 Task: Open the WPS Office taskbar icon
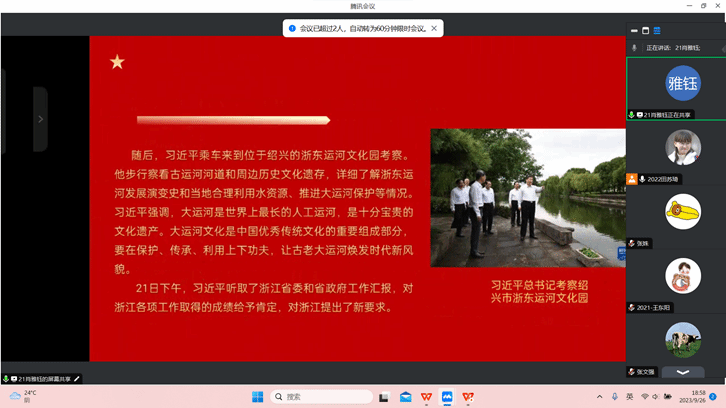(427, 397)
